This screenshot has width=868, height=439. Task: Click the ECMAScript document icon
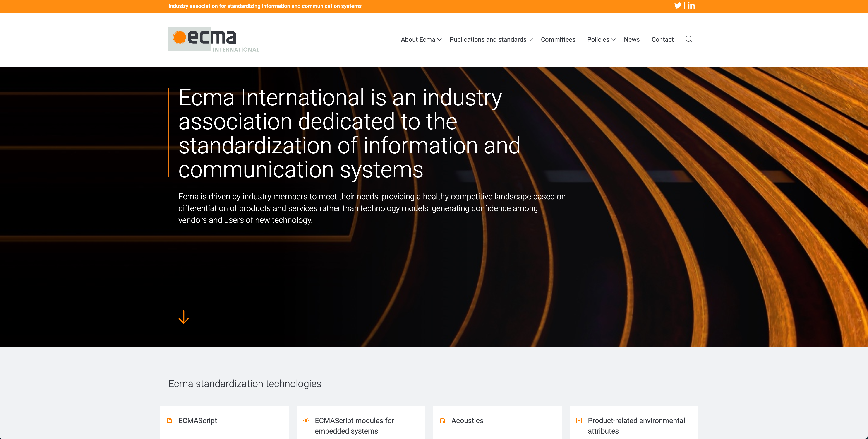[170, 420]
